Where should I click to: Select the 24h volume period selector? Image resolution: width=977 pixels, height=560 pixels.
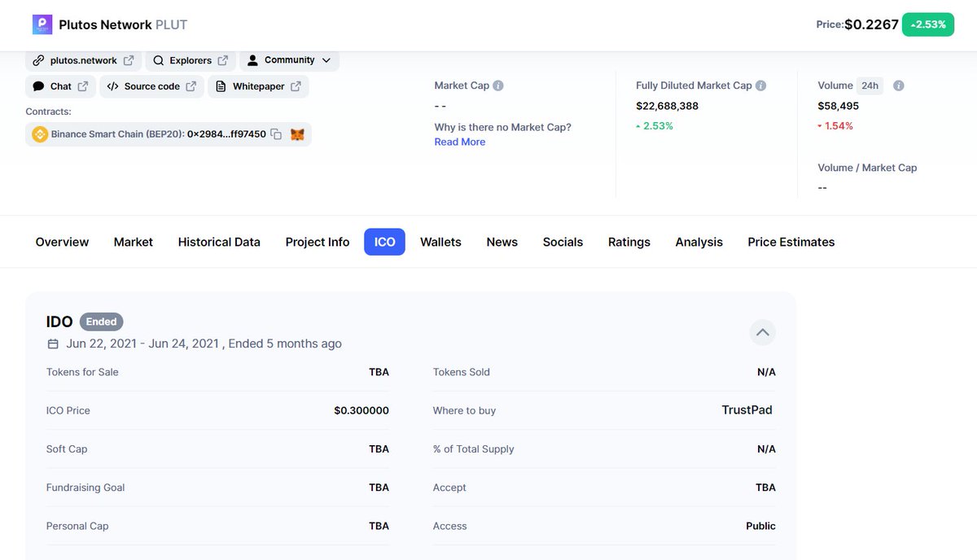[x=870, y=85]
